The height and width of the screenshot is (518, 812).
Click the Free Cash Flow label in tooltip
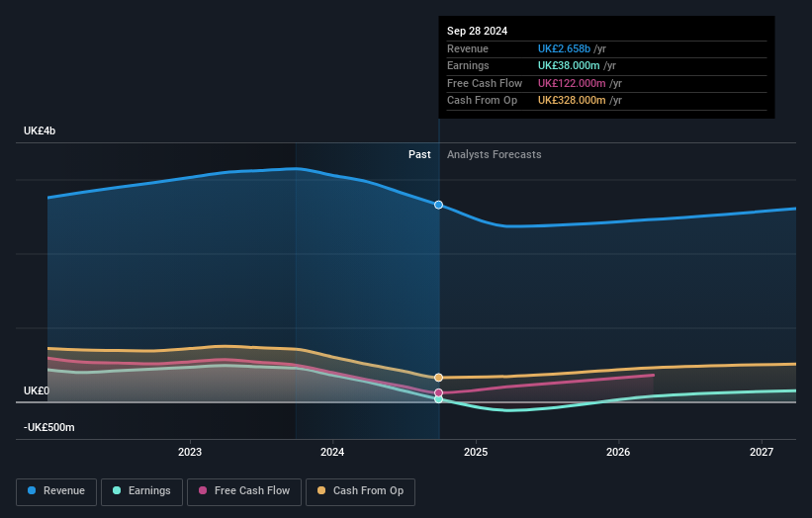(x=485, y=83)
